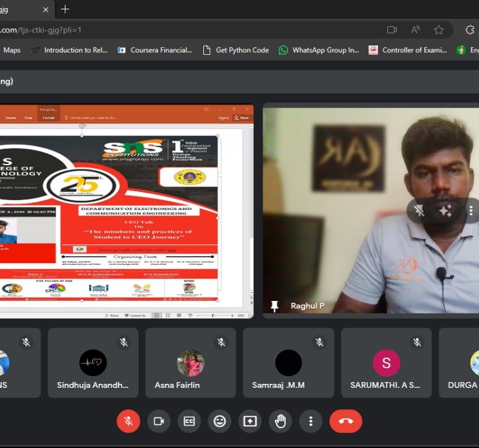
Task: Click the Normal view icon in PowerPoint status bar
Action: (157, 315)
